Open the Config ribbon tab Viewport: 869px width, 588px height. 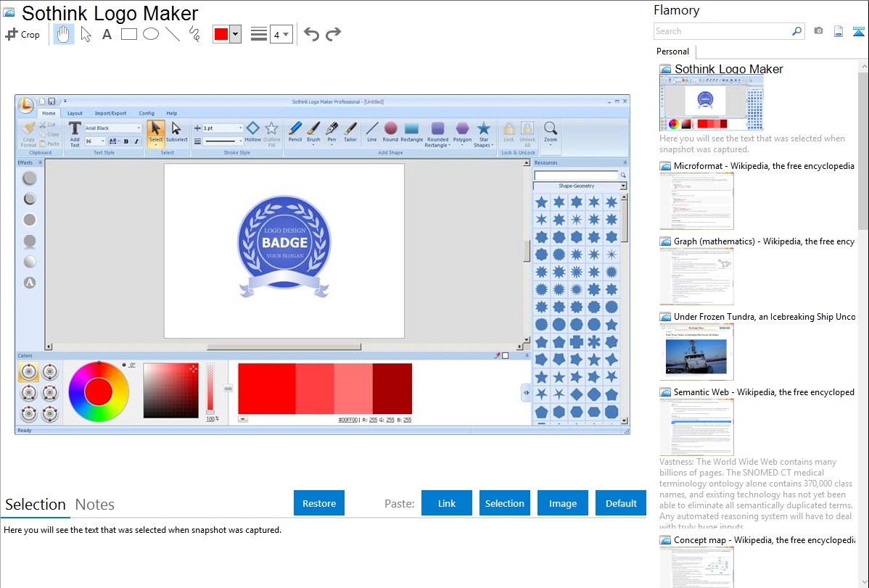pyautogui.click(x=147, y=113)
